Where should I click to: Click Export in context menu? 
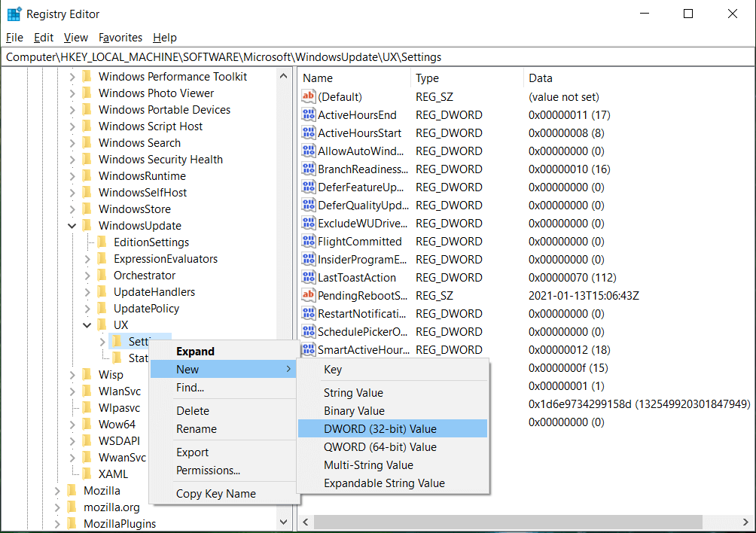coord(223,452)
